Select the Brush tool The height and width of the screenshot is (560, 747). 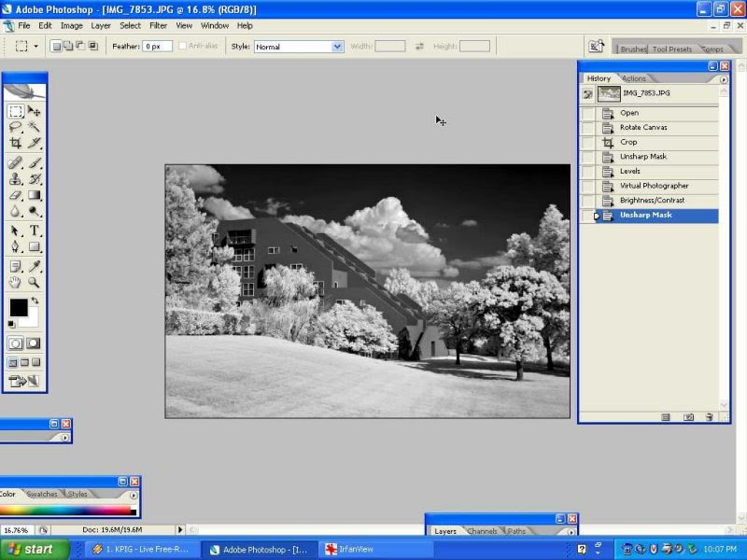pos(34,162)
